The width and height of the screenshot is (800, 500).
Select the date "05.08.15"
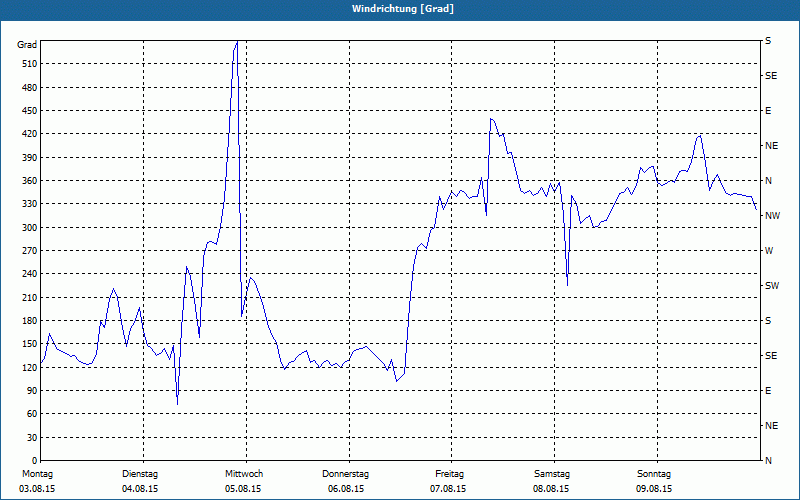point(243,489)
